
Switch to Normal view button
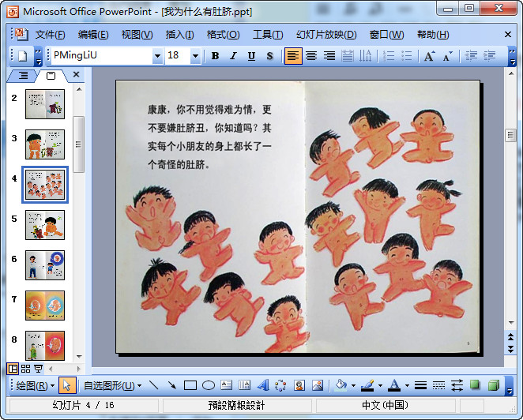click(x=13, y=369)
